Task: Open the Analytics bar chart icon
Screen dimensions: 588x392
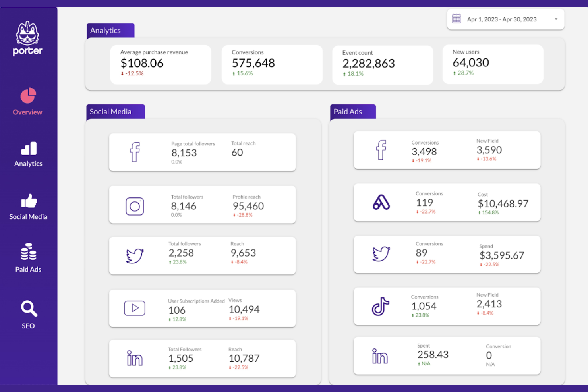Action: click(28, 149)
